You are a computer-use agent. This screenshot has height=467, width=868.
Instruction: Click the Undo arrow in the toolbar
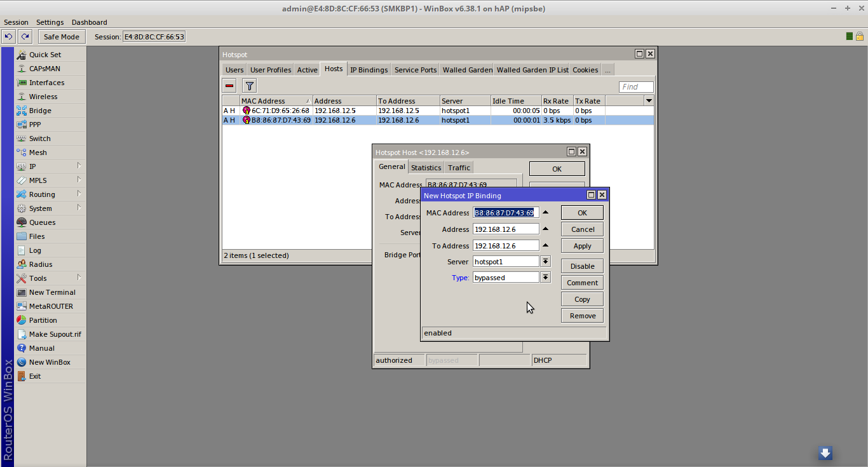point(9,37)
